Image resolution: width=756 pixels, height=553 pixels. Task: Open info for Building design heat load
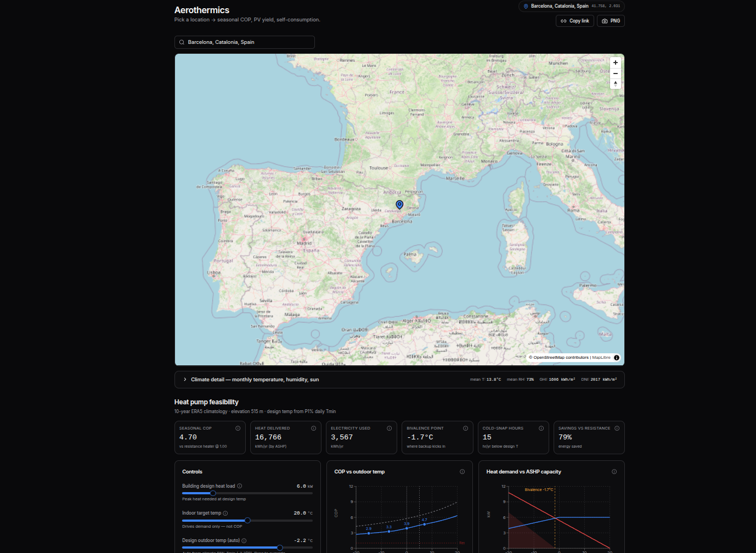click(240, 486)
